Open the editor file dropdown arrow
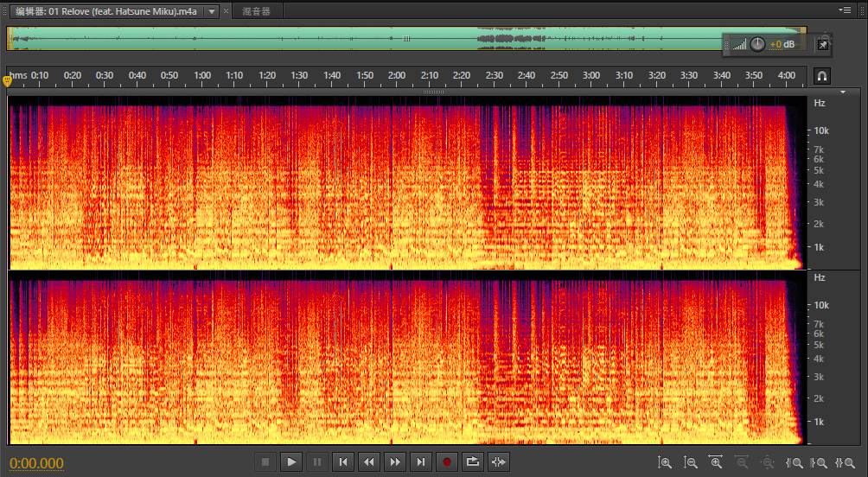Image resolution: width=868 pixels, height=477 pixels. (211, 11)
